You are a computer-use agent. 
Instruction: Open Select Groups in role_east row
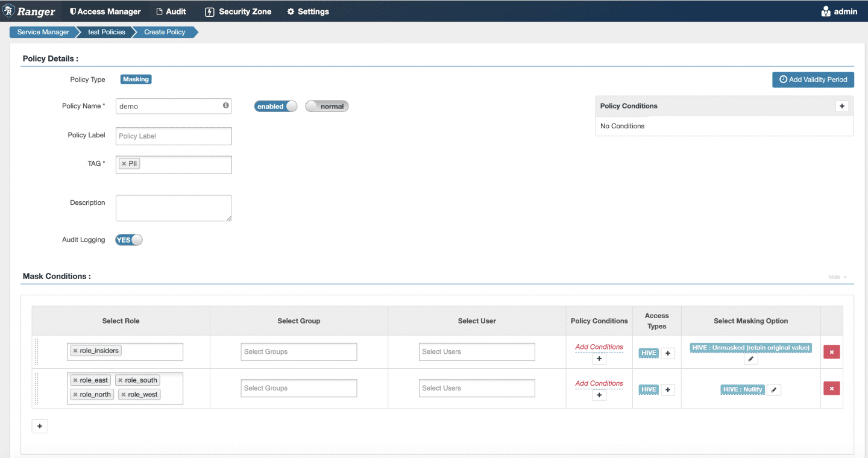point(299,388)
